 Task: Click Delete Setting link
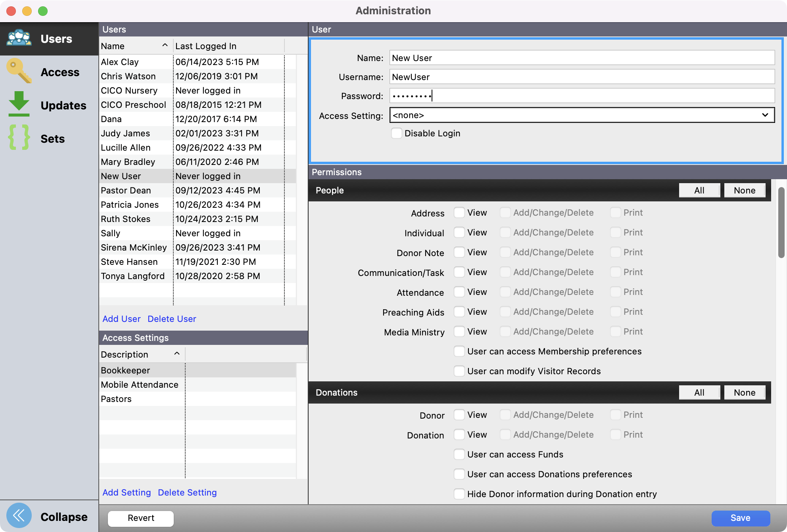187,492
